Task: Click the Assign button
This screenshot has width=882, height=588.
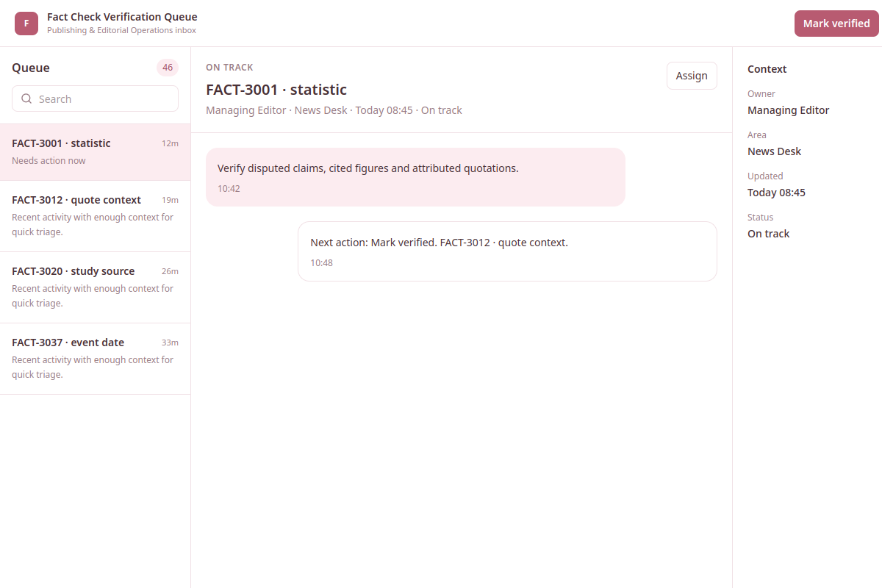Action: [692, 76]
